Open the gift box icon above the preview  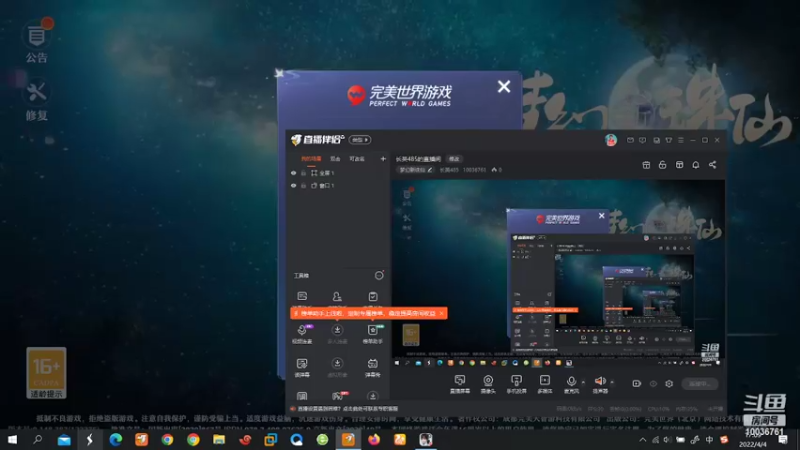[x=646, y=165]
